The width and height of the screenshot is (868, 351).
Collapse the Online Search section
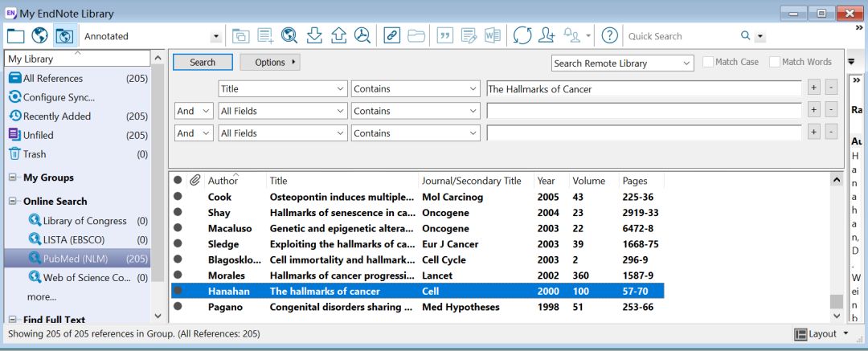point(13,202)
